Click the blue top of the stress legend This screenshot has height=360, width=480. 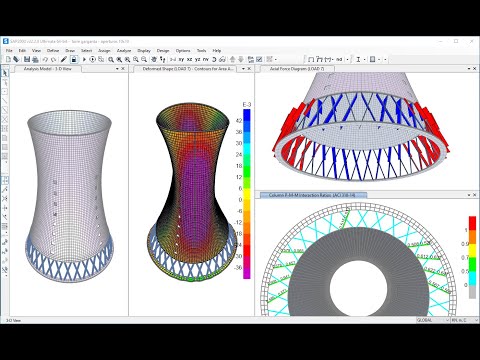[x=247, y=115]
